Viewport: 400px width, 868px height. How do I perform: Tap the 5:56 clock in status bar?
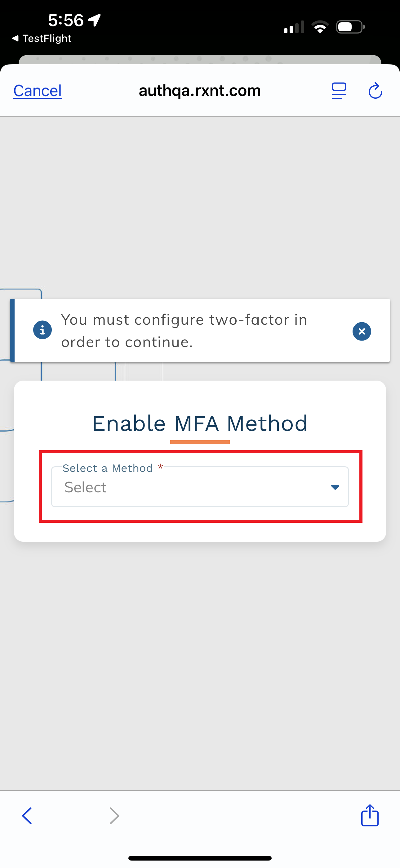[x=66, y=20]
